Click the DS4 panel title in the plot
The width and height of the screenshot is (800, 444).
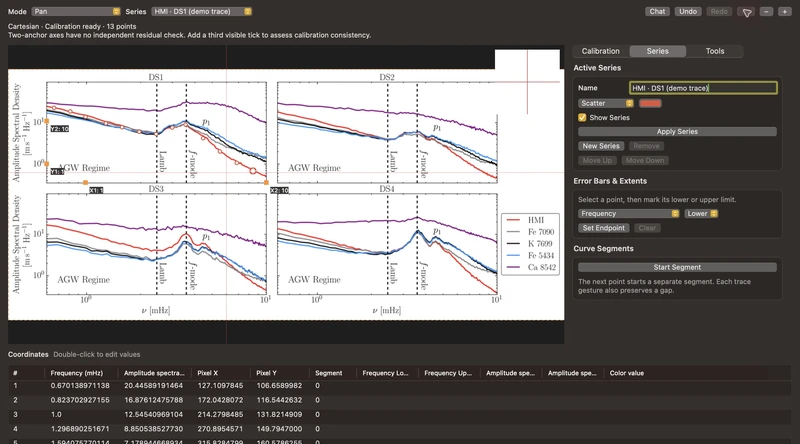(387, 189)
